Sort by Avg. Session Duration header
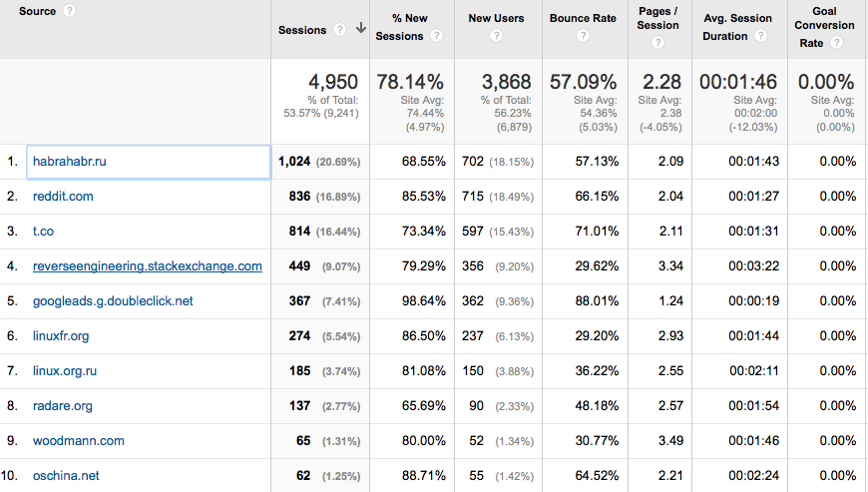This screenshot has height=492, width=868. click(x=737, y=27)
